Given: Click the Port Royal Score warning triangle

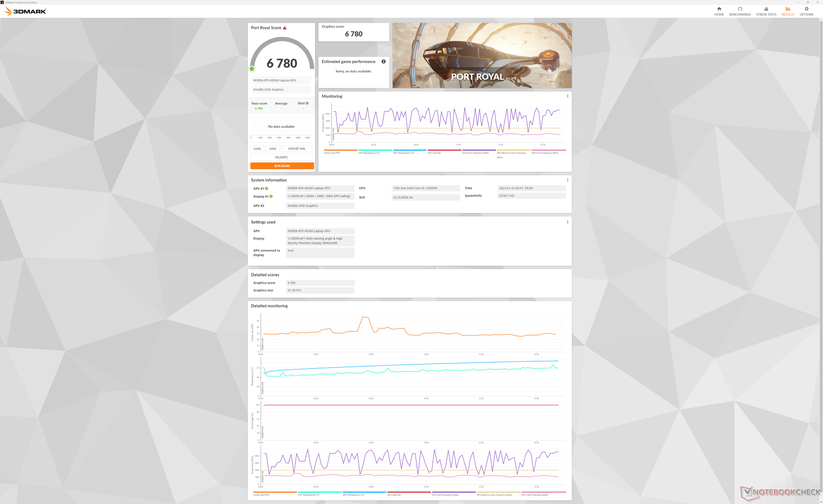Looking at the screenshot, I should (x=285, y=28).
